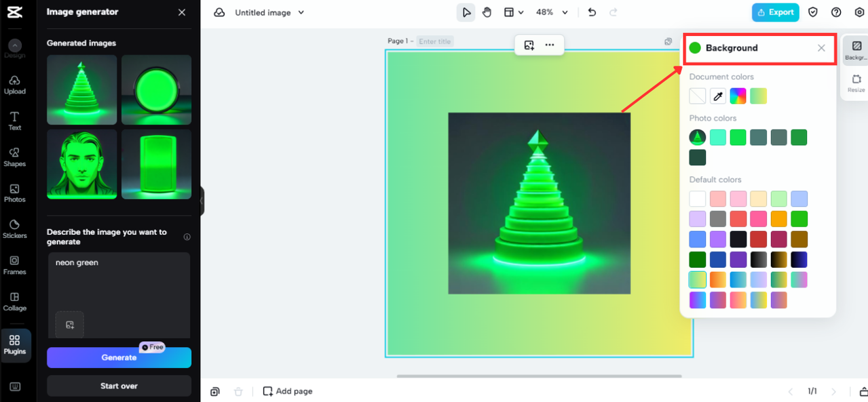Click the add reference image icon in prompt box
The height and width of the screenshot is (402, 868).
[x=70, y=325]
